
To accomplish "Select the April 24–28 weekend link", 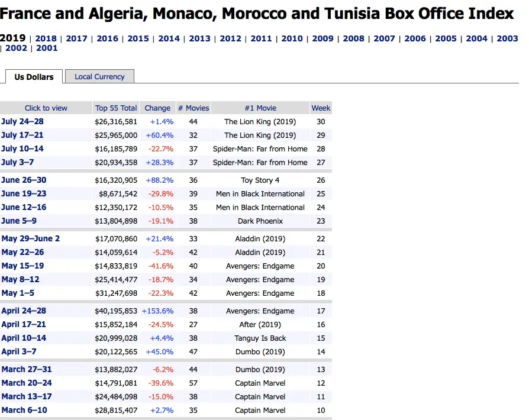I will click(24, 311).
